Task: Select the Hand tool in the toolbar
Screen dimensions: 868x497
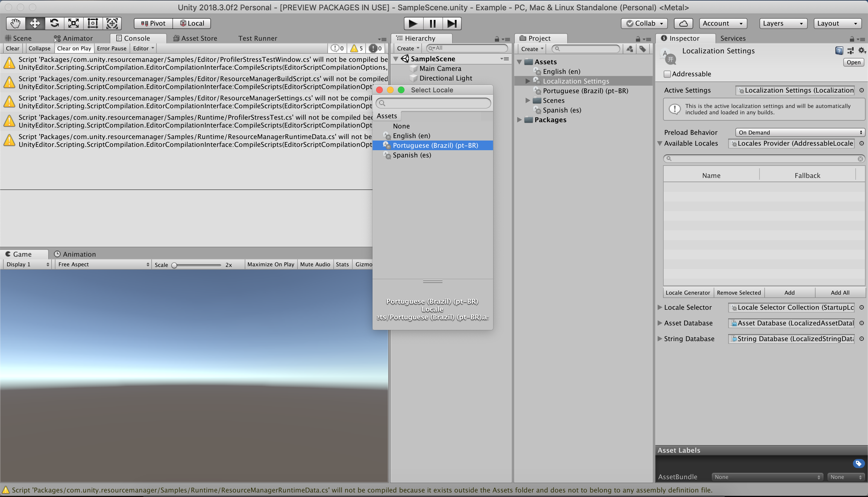Action: click(x=15, y=23)
